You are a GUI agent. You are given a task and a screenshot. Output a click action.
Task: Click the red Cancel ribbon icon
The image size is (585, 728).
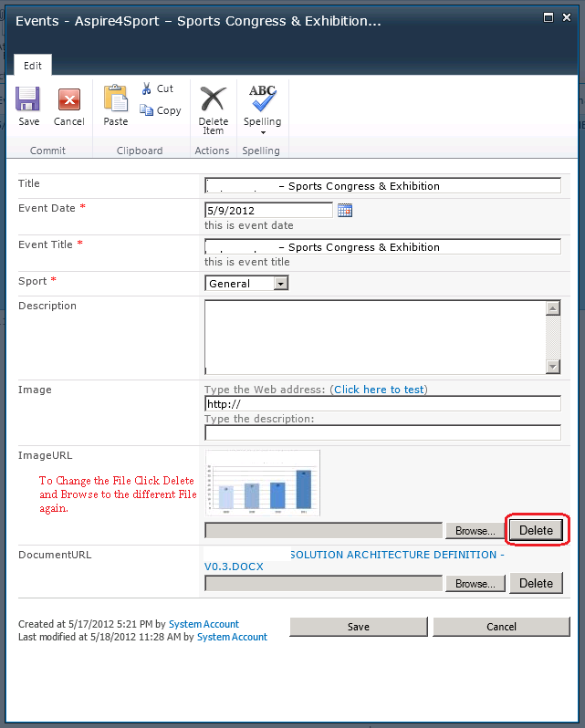click(x=69, y=99)
